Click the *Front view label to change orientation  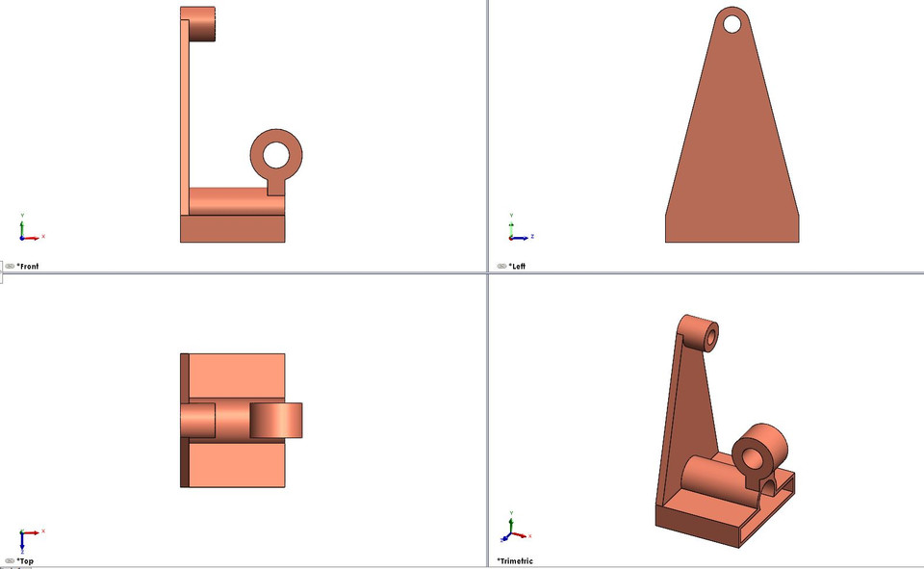28,266
